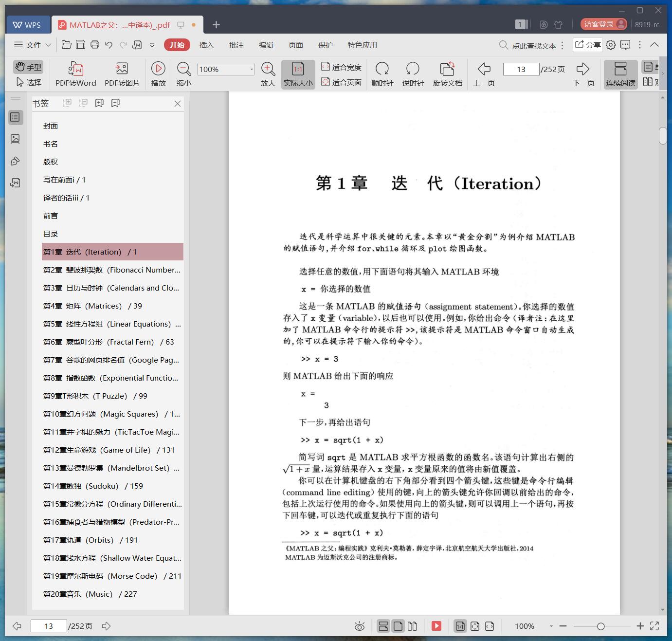672x641 pixels.
Task: Delete bookmark icon in 书签 panel
Action: coord(115,103)
